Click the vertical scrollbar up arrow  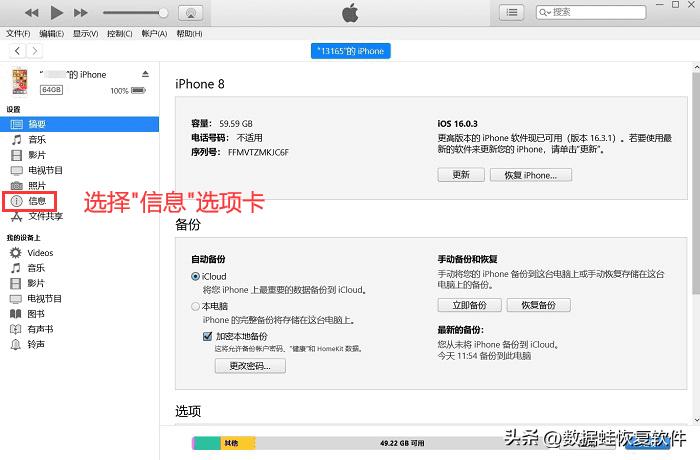coord(696,67)
